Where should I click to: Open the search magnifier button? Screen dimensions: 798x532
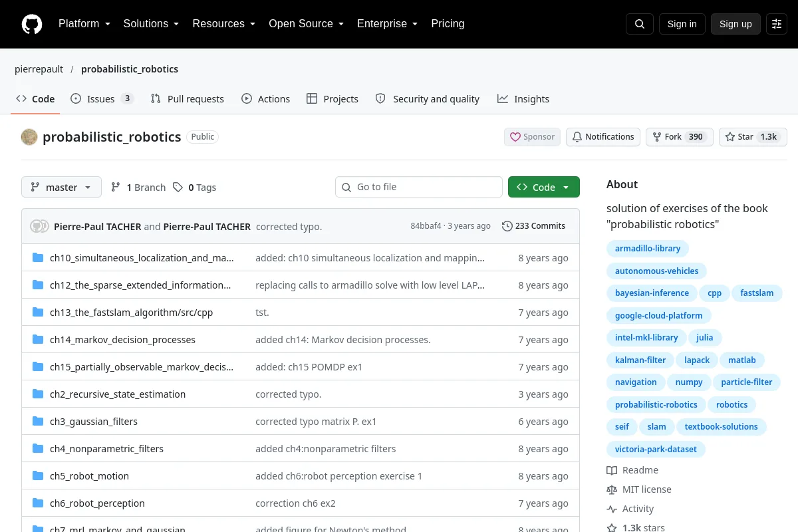[x=640, y=24]
